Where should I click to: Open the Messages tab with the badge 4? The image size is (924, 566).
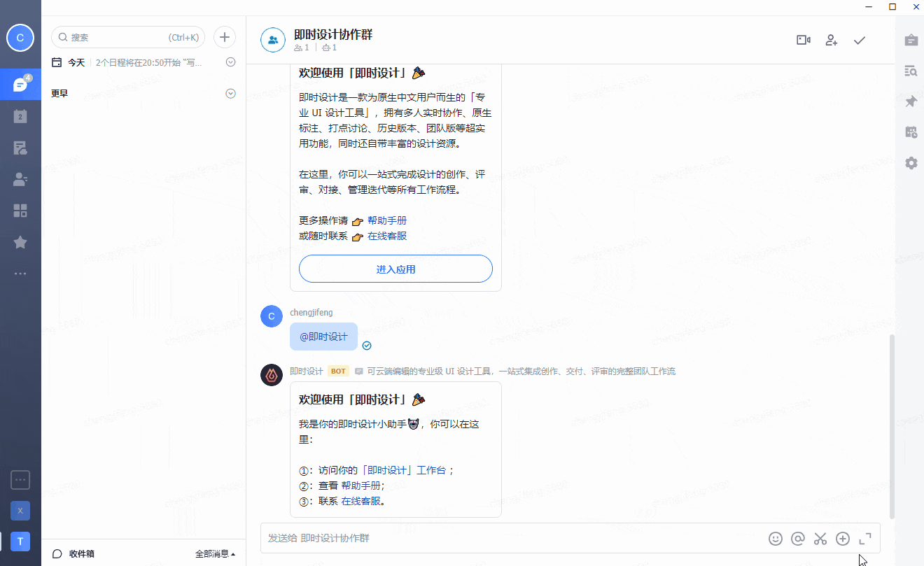tap(20, 85)
